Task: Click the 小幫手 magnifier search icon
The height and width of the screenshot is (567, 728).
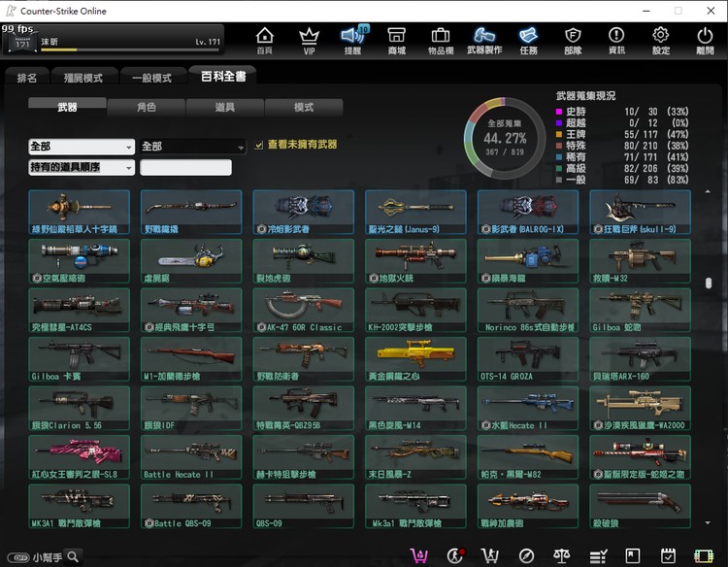Action: (73, 556)
